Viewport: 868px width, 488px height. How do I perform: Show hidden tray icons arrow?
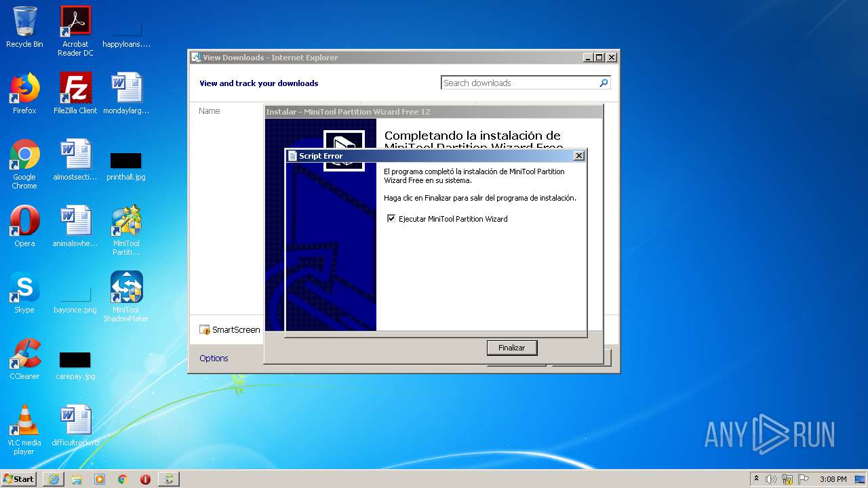[756, 479]
